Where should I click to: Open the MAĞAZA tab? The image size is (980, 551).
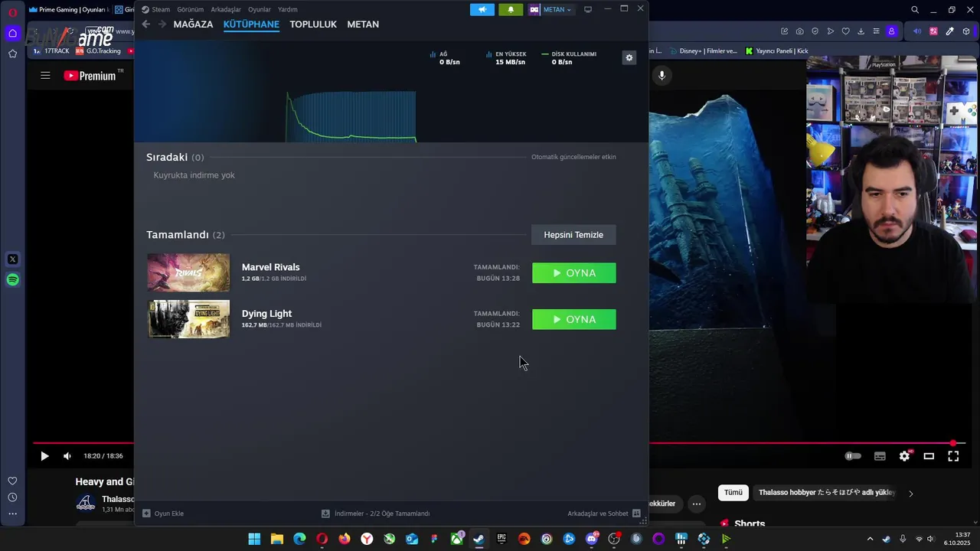193,24
